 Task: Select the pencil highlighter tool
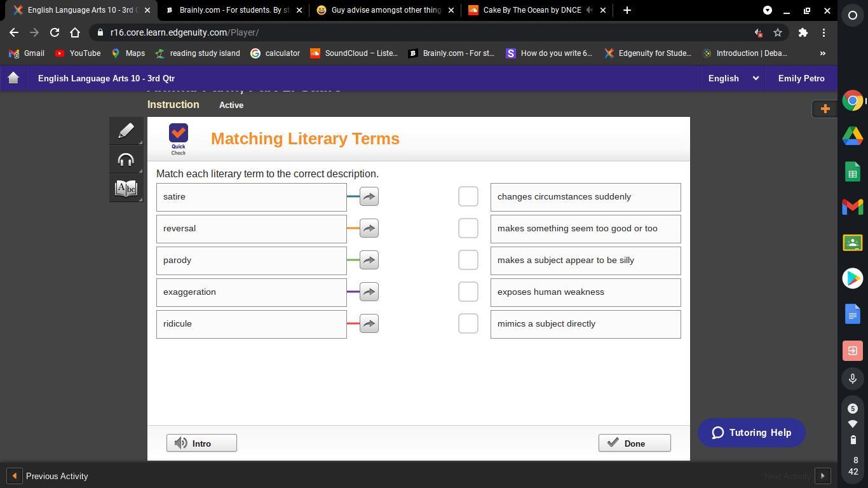click(126, 131)
